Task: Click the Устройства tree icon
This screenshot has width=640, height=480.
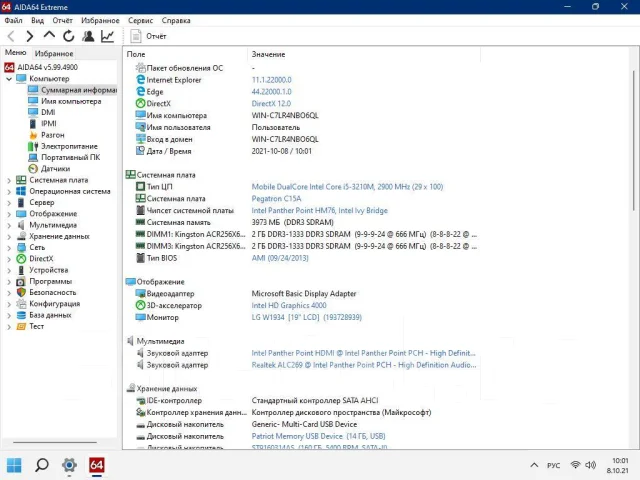Action: click(x=21, y=270)
